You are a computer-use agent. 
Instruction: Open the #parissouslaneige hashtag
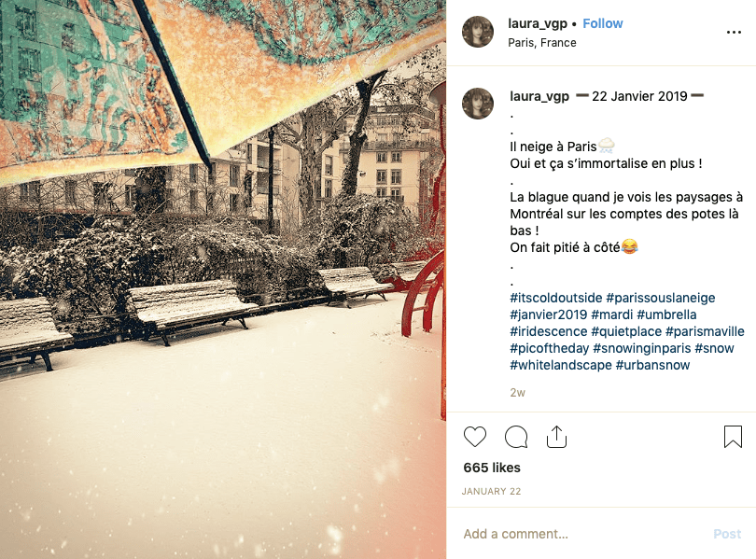(661, 298)
